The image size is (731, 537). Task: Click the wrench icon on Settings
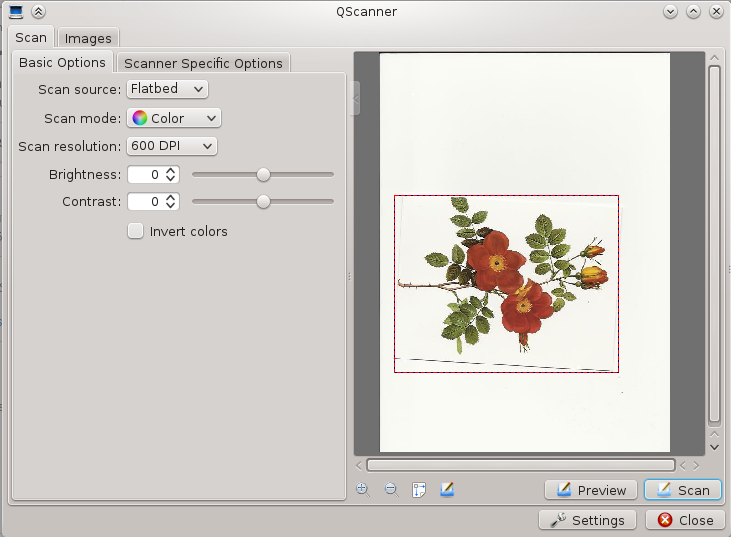[x=559, y=520]
